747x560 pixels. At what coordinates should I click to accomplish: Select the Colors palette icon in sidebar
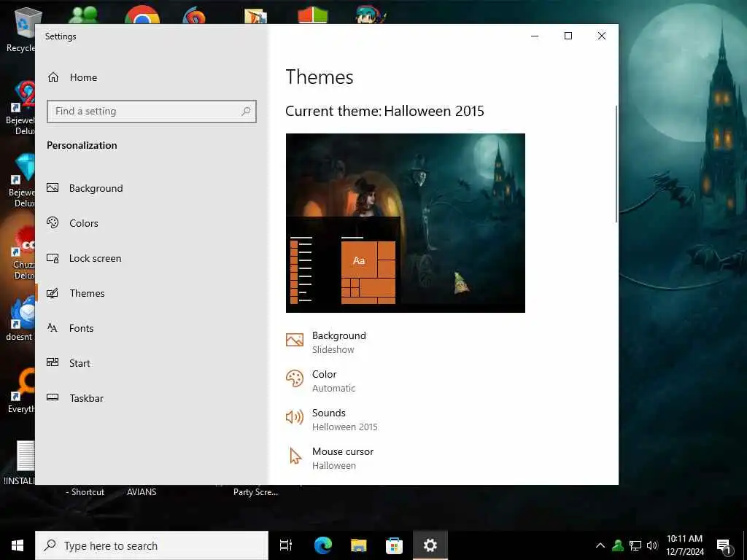pyautogui.click(x=53, y=223)
